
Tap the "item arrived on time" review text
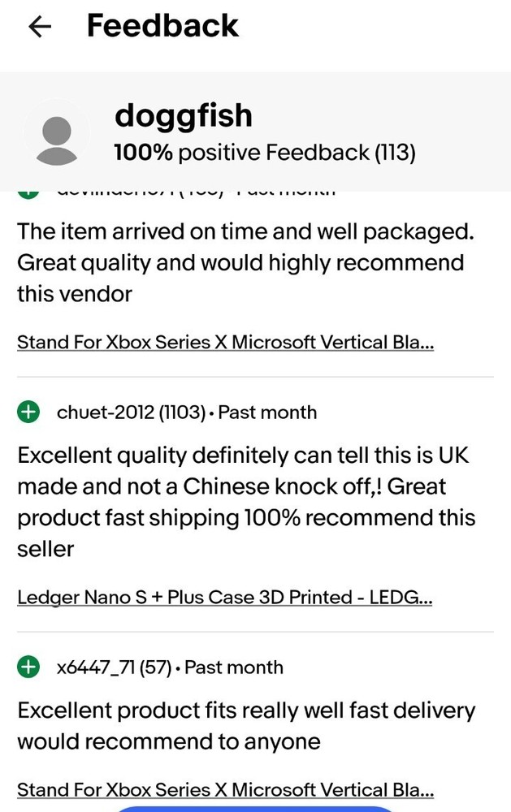click(x=244, y=262)
